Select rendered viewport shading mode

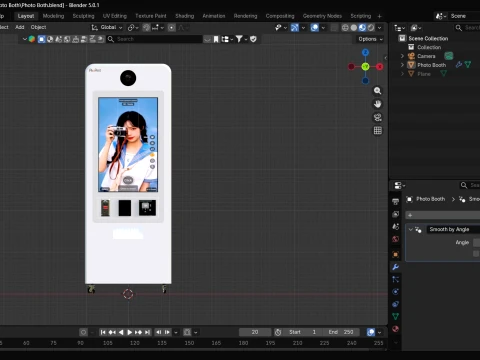[371, 28]
